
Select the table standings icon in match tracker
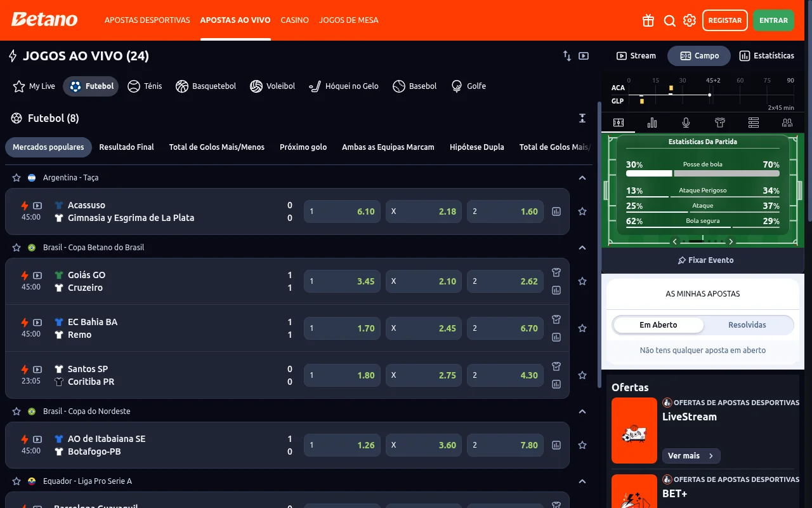(x=754, y=123)
